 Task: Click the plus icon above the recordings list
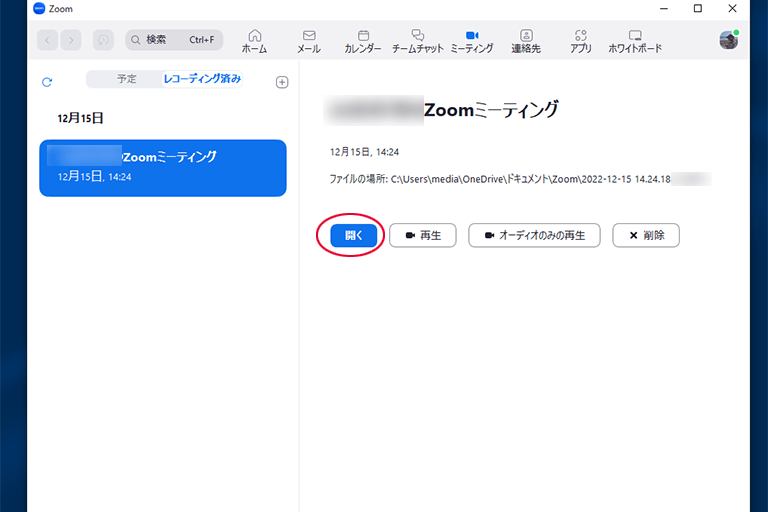click(282, 82)
